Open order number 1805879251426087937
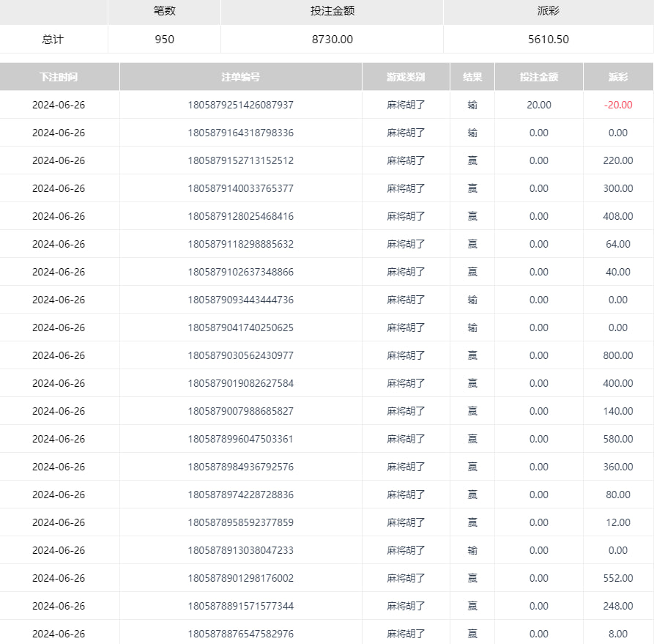The height and width of the screenshot is (644, 654). (x=240, y=105)
